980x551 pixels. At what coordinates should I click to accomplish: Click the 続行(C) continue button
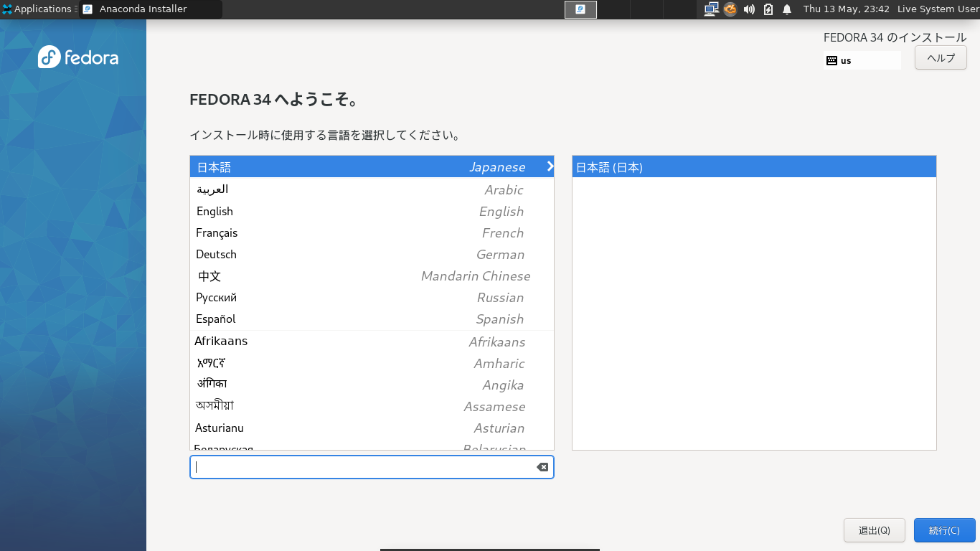[x=944, y=530]
